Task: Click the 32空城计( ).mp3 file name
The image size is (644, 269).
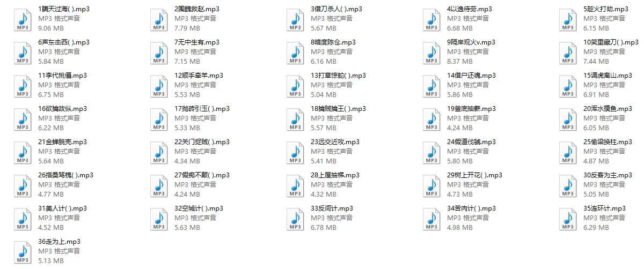Action: (x=199, y=208)
